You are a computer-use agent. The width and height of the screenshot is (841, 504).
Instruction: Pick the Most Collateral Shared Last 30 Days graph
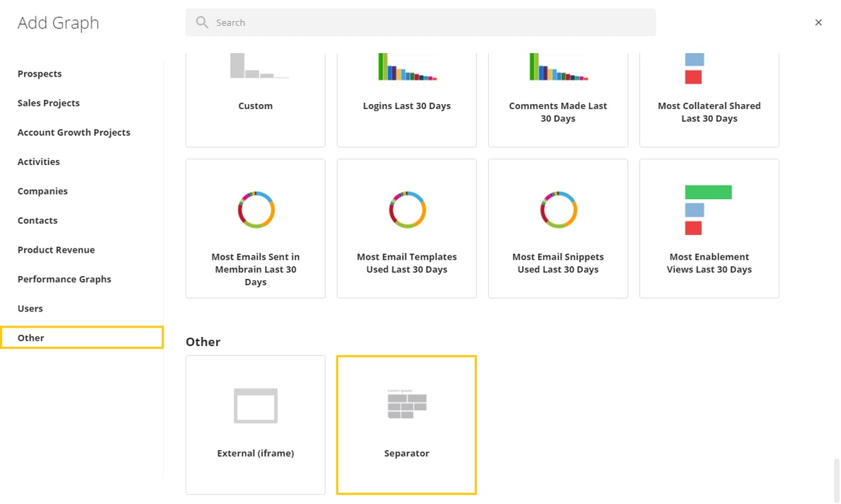[709, 92]
